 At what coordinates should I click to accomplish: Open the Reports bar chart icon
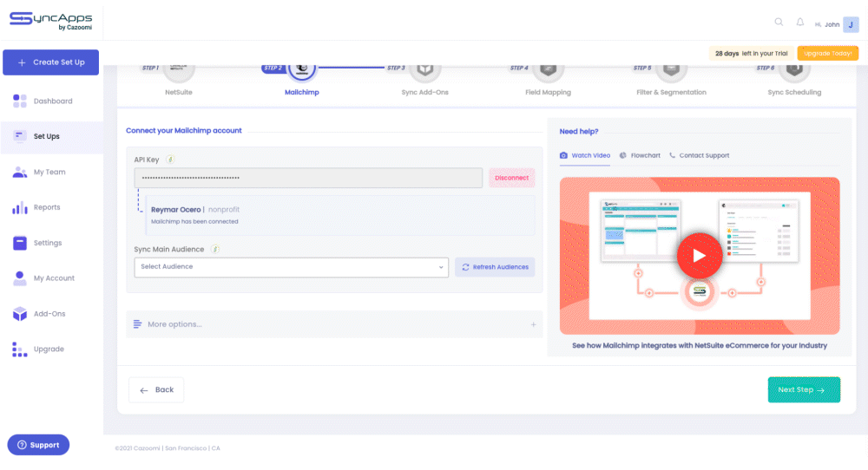pyautogui.click(x=20, y=207)
